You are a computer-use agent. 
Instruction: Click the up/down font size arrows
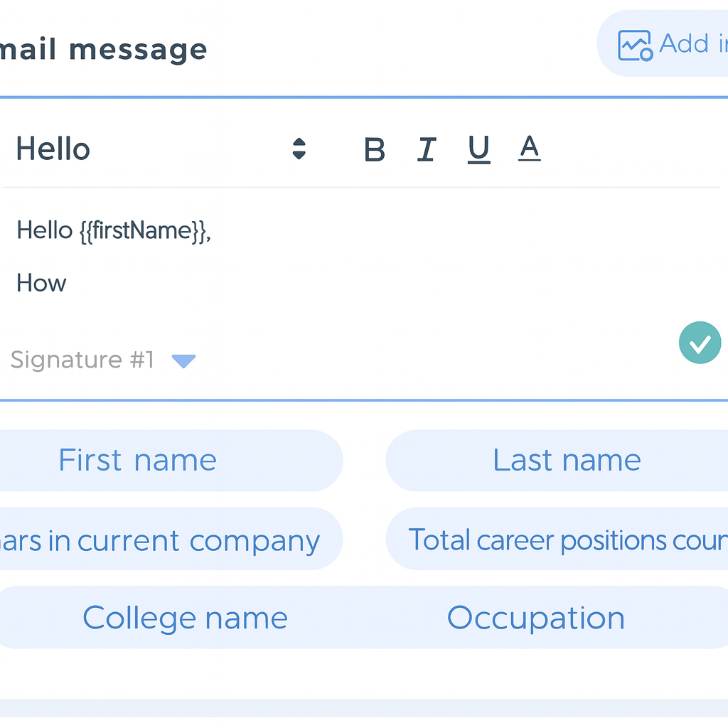(x=299, y=149)
